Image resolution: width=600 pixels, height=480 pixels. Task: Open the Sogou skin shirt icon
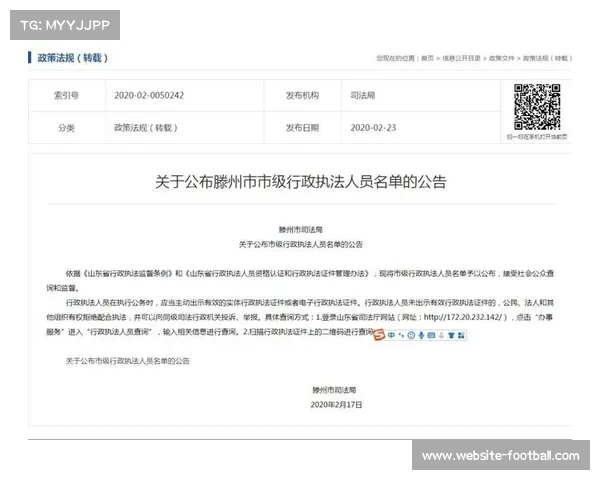tap(451, 335)
